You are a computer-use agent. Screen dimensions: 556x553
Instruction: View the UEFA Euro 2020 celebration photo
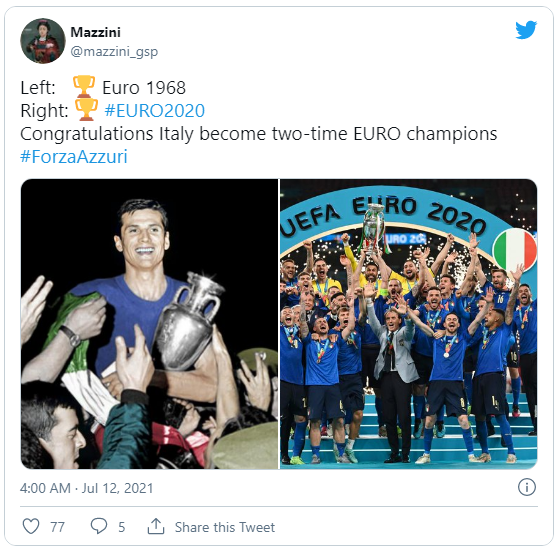point(408,324)
